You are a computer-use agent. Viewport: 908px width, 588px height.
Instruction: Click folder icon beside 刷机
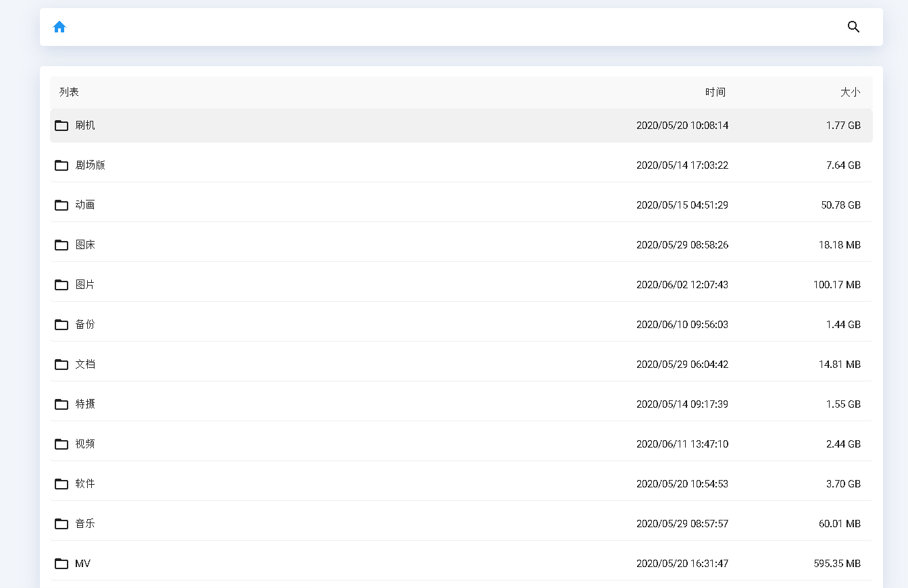click(61, 126)
